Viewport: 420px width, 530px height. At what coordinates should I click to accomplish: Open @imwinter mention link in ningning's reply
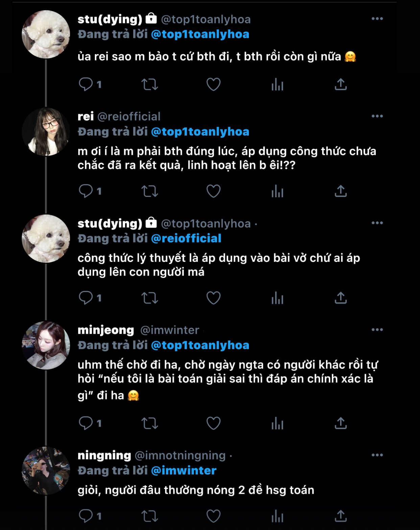pos(184,470)
